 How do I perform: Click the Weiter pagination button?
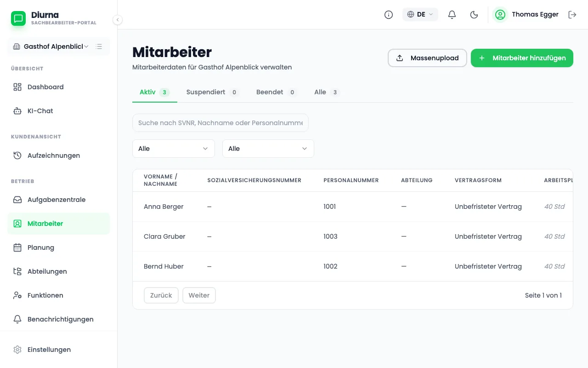coord(199,295)
